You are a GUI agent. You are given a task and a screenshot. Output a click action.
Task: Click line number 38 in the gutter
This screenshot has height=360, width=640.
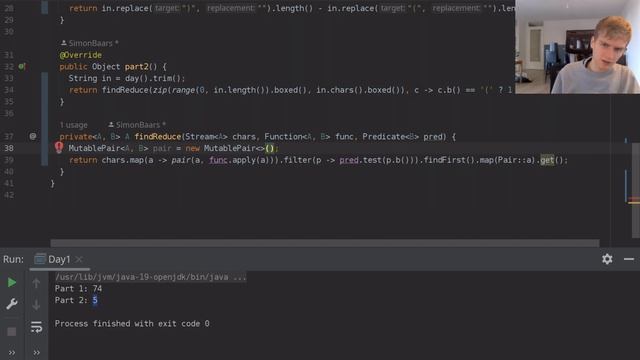pos(9,148)
